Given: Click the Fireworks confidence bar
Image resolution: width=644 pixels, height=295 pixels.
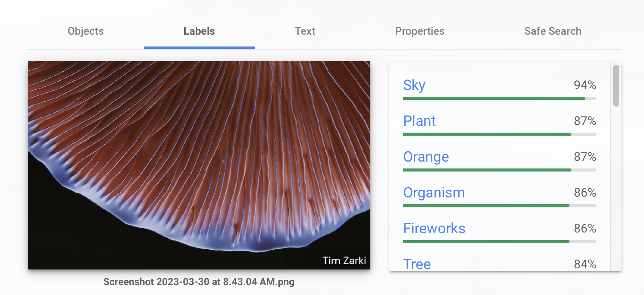Looking at the screenshot, I should 499,242.
